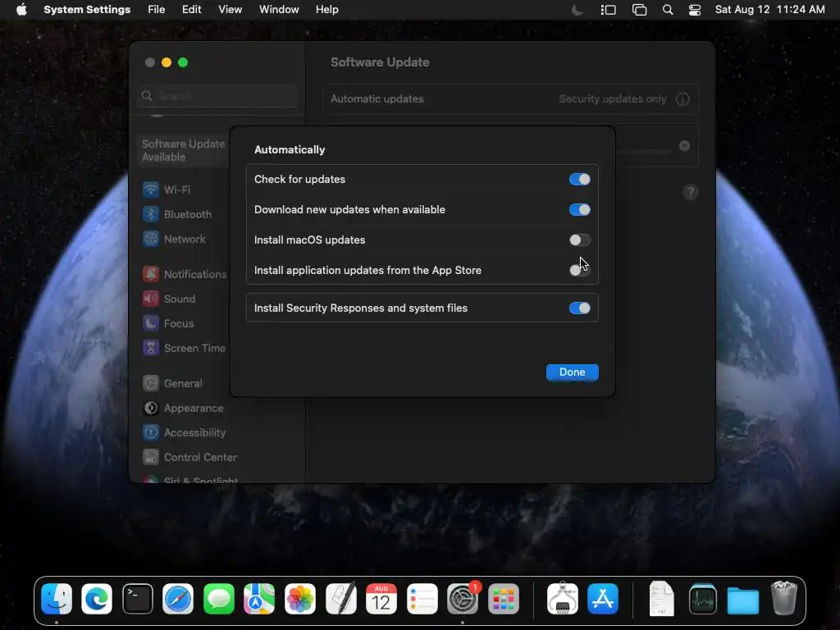The image size is (840, 630).
Task: Open Messages from the Dock
Action: click(x=219, y=598)
